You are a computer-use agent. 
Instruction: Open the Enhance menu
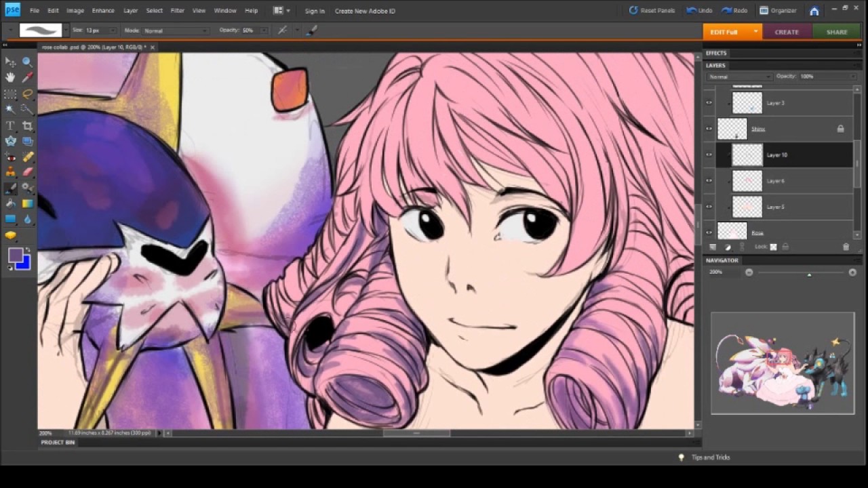[103, 11]
